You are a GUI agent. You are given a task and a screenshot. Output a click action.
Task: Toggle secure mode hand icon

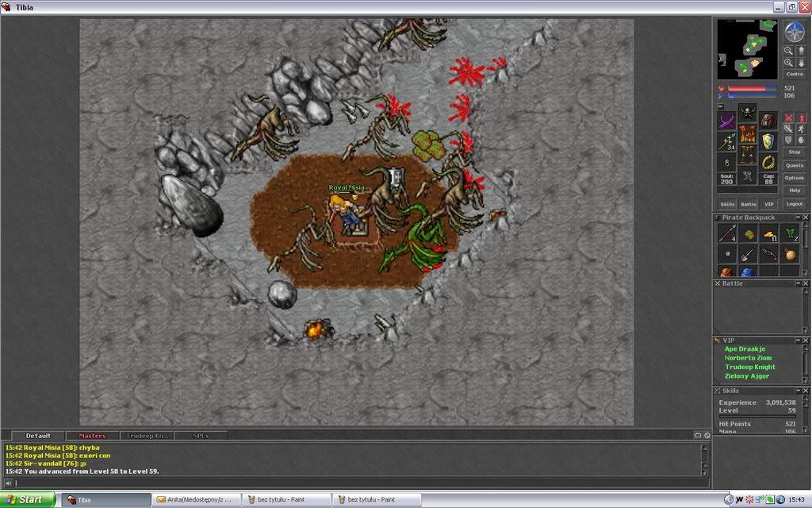click(x=801, y=140)
